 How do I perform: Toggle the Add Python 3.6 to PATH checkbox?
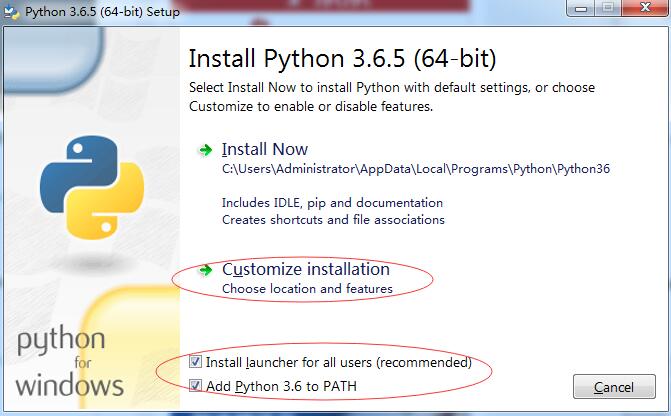[196, 386]
